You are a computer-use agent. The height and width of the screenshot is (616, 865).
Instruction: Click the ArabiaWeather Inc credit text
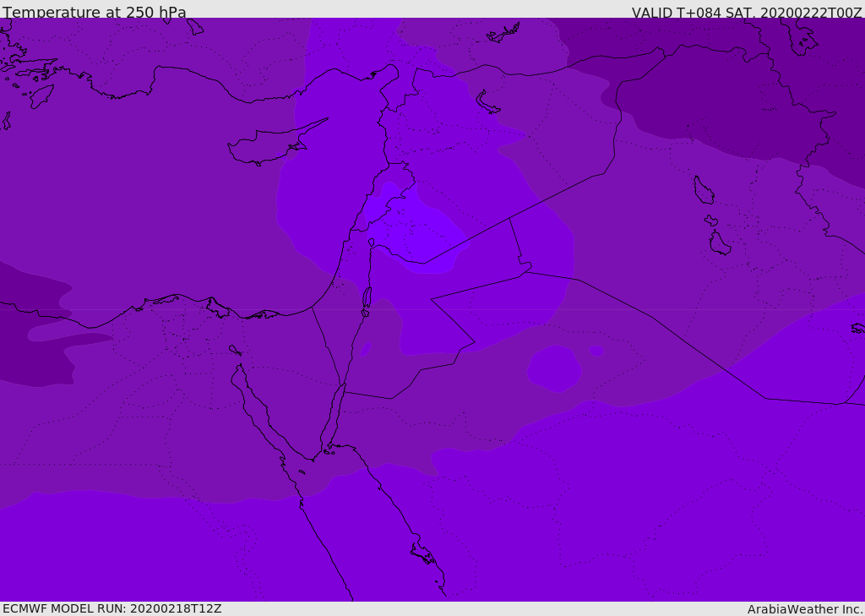pyautogui.click(x=804, y=609)
